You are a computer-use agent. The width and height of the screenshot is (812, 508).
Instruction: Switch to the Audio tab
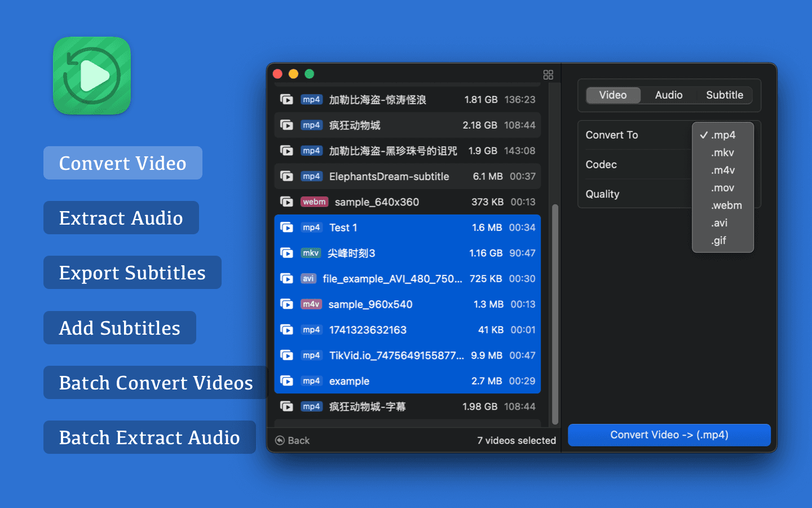click(669, 95)
